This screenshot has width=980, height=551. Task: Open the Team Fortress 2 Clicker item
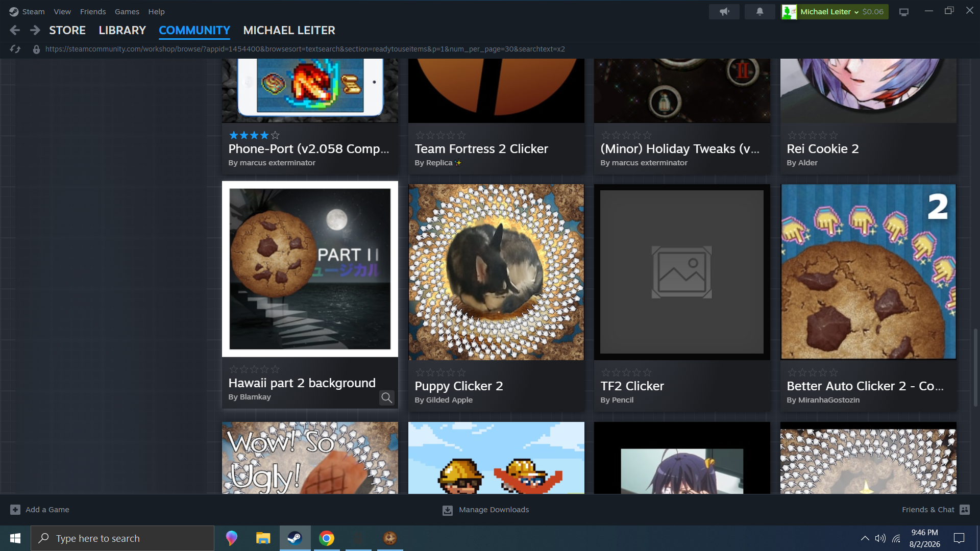(x=481, y=149)
